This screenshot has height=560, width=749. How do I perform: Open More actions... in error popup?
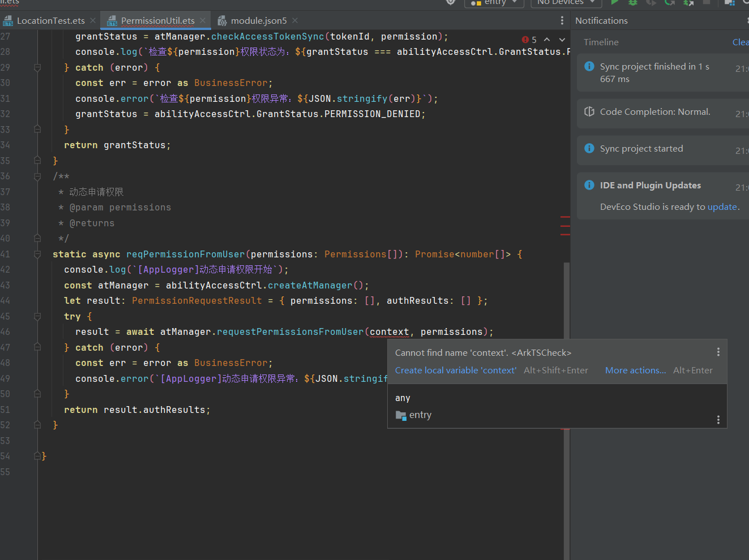635,371
